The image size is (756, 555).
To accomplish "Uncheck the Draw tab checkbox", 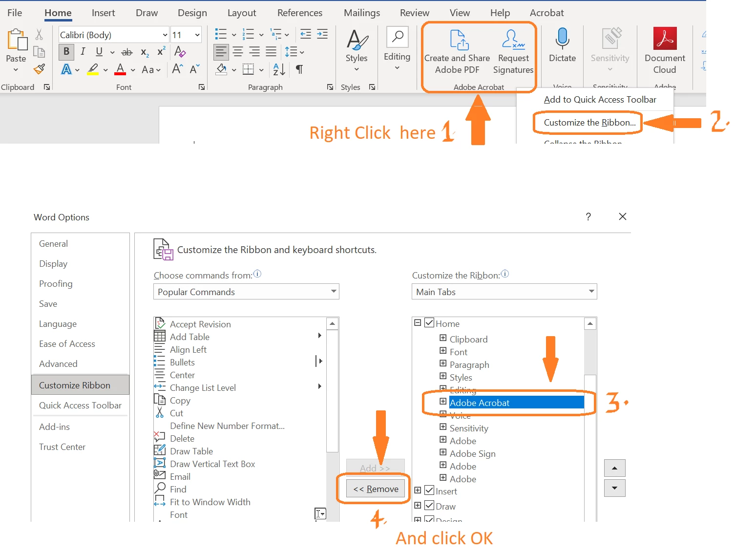I will (429, 505).
